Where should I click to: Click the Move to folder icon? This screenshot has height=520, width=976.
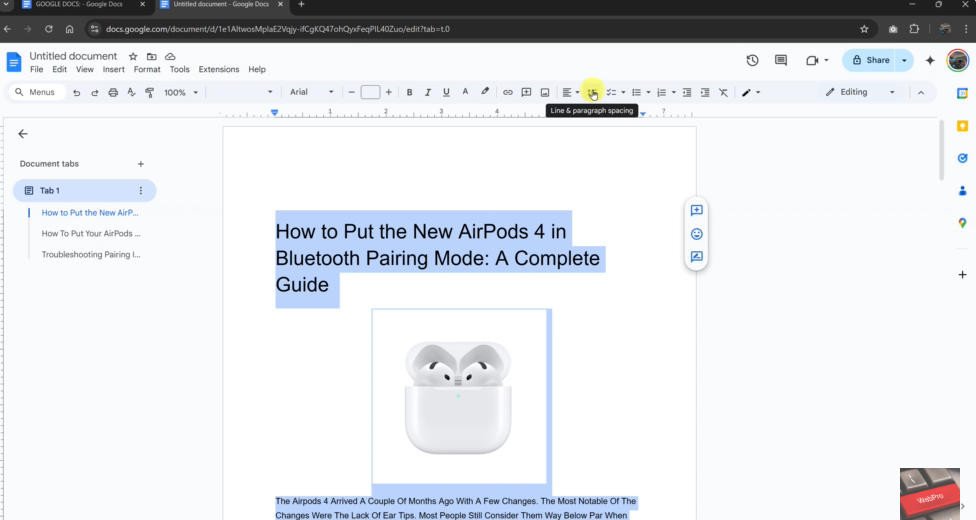tap(151, 56)
